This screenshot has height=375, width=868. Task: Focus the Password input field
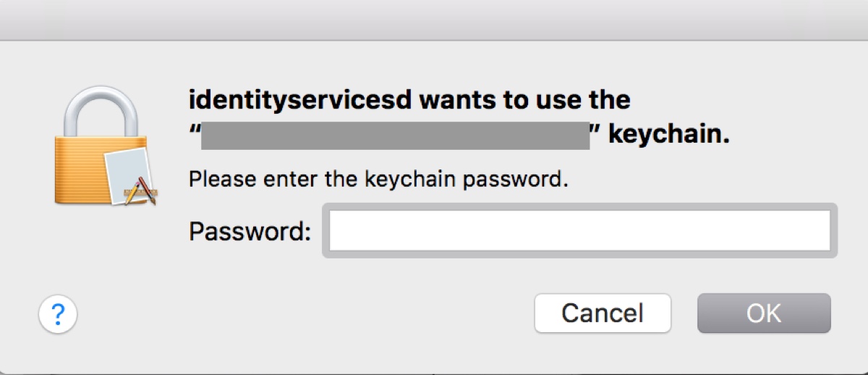pyautogui.click(x=579, y=231)
